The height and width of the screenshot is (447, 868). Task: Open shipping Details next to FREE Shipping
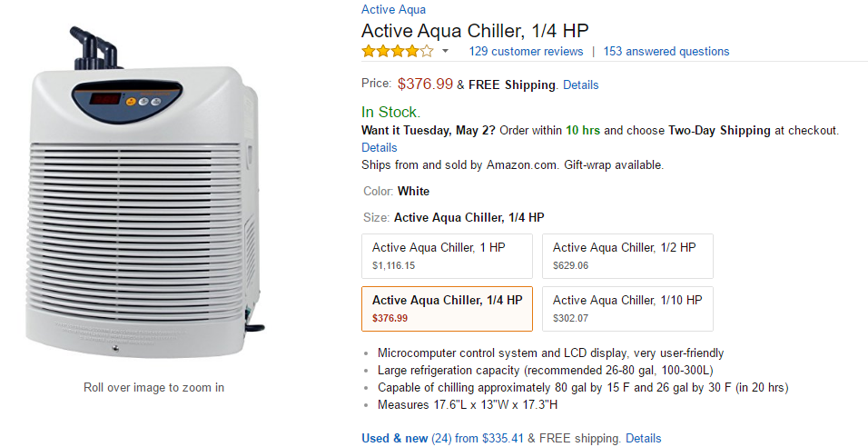point(580,84)
